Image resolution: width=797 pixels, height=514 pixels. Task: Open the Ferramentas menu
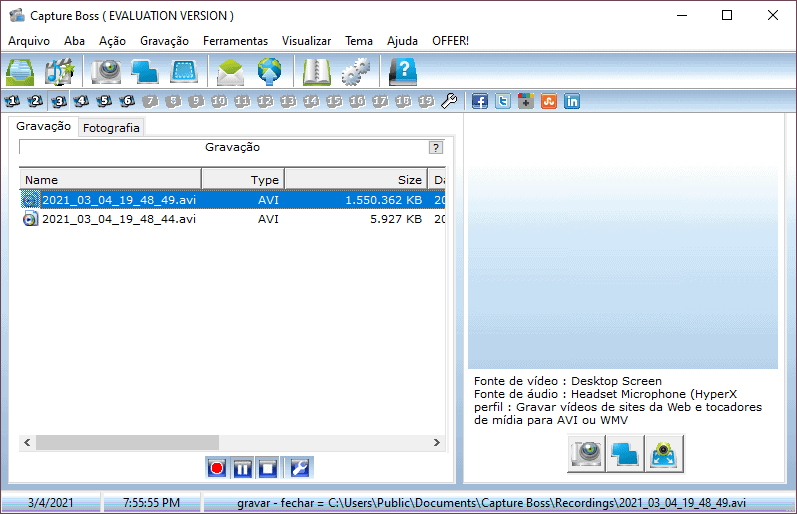[235, 41]
